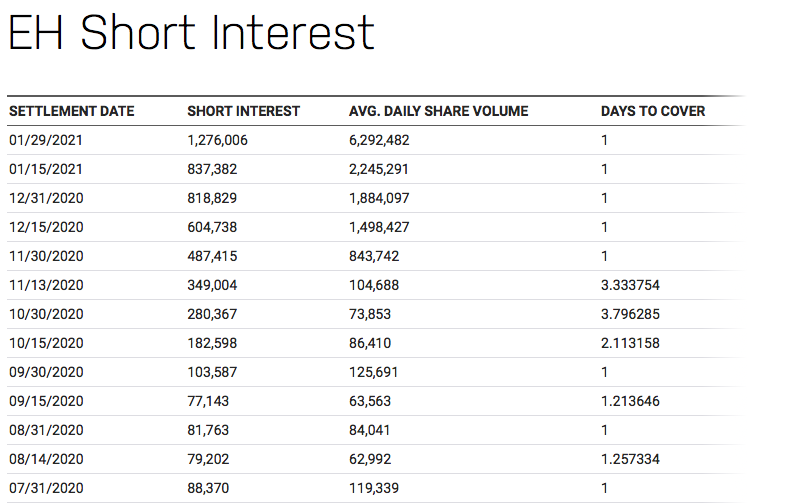Select the 6,292,482 average volume cell
The image size is (791, 503).
(379, 140)
